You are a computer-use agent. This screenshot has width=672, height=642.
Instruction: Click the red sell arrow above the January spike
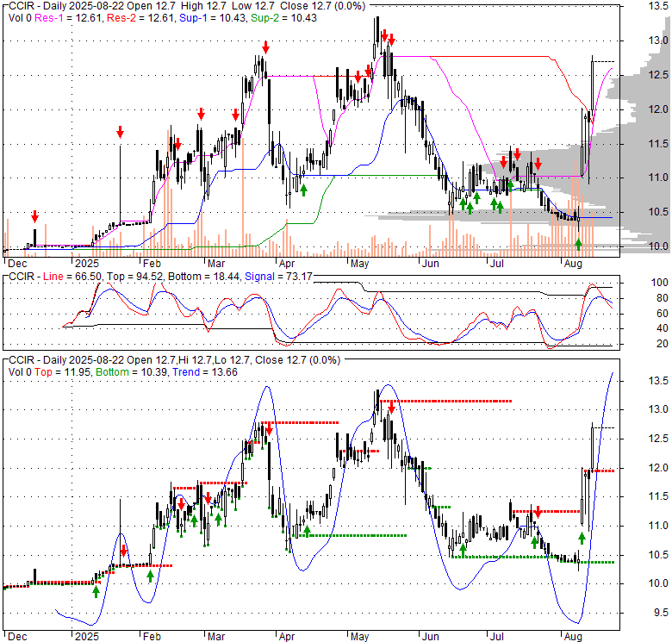120,132
